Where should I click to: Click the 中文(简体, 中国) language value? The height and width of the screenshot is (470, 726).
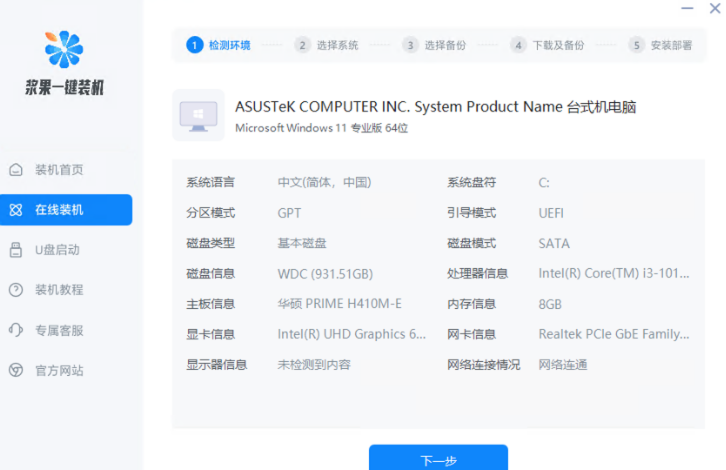pyautogui.click(x=324, y=182)
